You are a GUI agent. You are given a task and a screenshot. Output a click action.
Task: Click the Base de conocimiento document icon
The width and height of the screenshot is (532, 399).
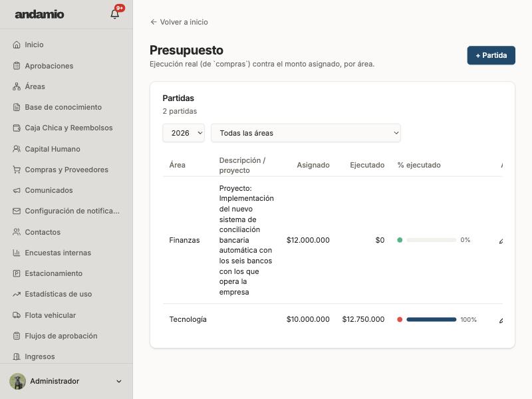pyautogui.click(x=17, y=107)
